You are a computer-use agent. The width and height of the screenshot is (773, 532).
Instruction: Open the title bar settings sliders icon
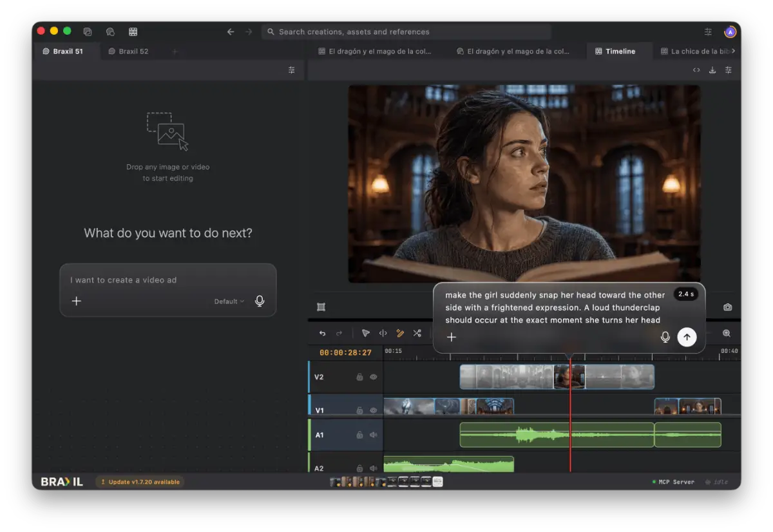tap(708, 32)
